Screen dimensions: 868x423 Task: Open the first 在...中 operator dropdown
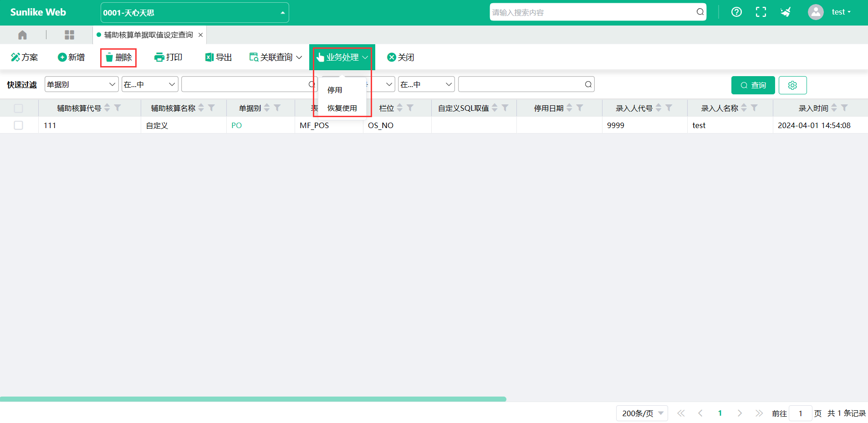[x=150, y=84]
